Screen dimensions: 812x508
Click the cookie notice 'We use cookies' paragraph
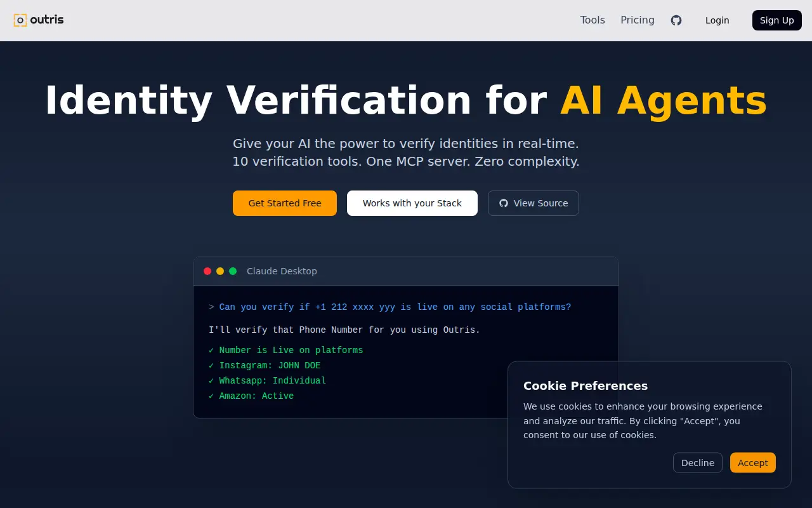[x=643, y=421]
